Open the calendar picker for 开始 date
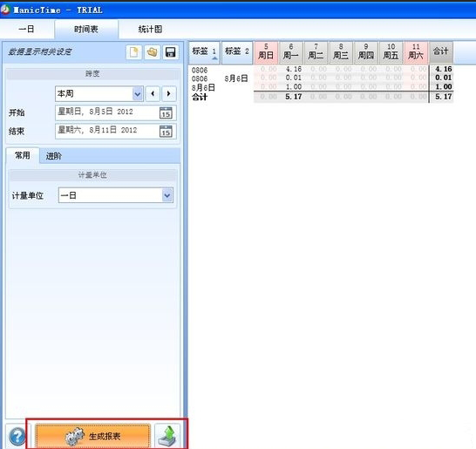The width and height of the screenshot is (476, 449). point(166,113)
